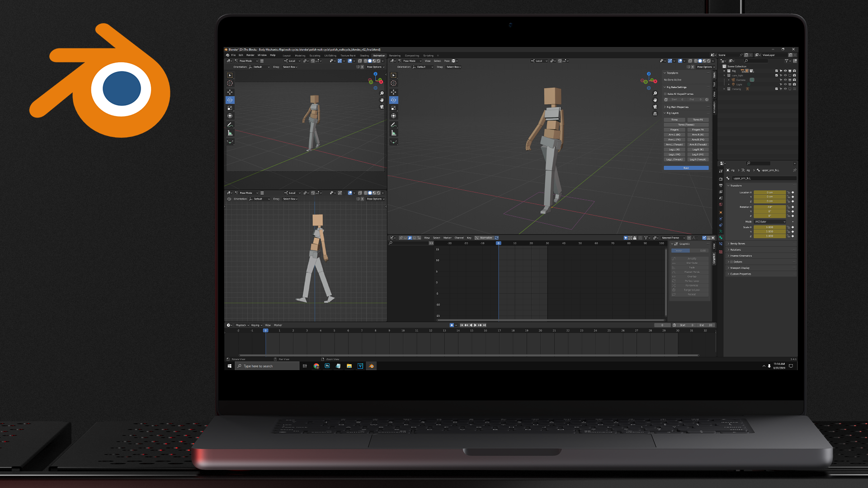Pick the Select Box tool in main viewport

click(394, 75)
